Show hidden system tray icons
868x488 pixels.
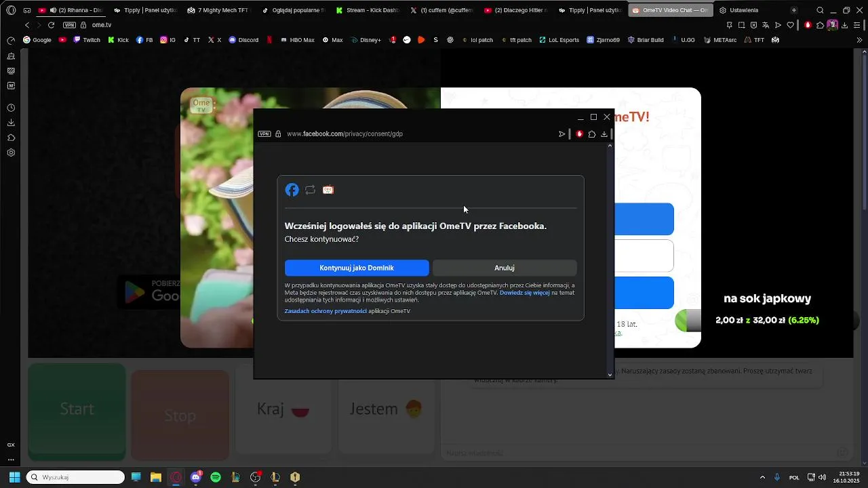click(x=762, y=477)
